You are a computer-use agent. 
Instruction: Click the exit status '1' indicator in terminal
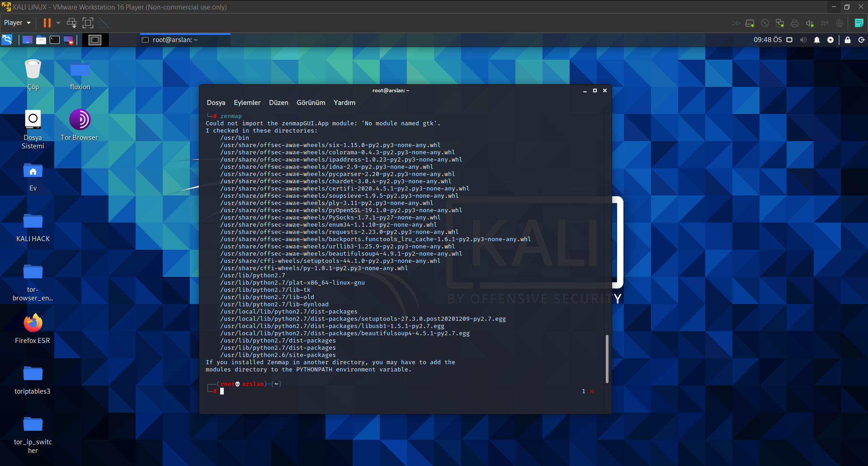(584, 391)
